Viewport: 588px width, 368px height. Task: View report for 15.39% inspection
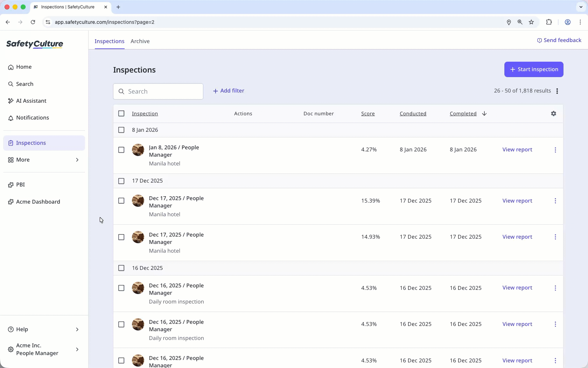coord(517,201)
